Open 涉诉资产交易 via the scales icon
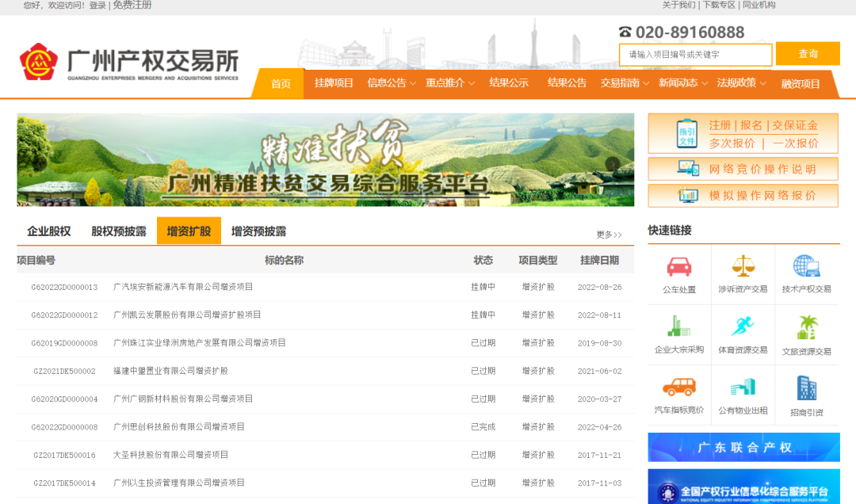856x504 pixels. point(743,276)
